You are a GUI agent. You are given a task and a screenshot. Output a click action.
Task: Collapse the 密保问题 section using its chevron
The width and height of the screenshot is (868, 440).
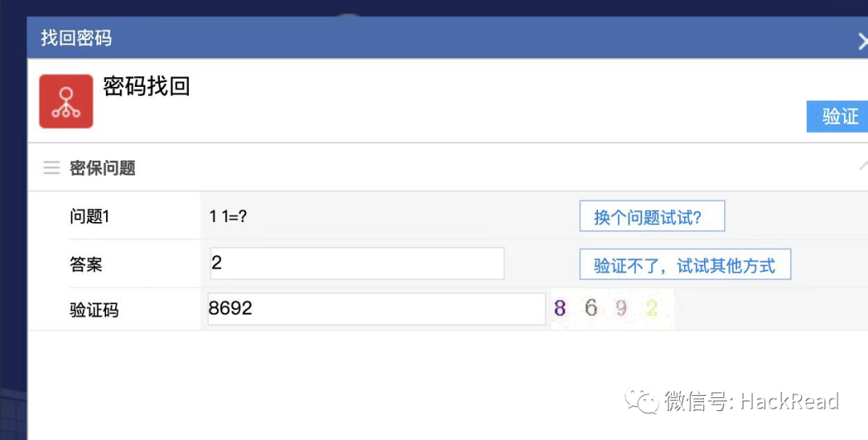863,166
